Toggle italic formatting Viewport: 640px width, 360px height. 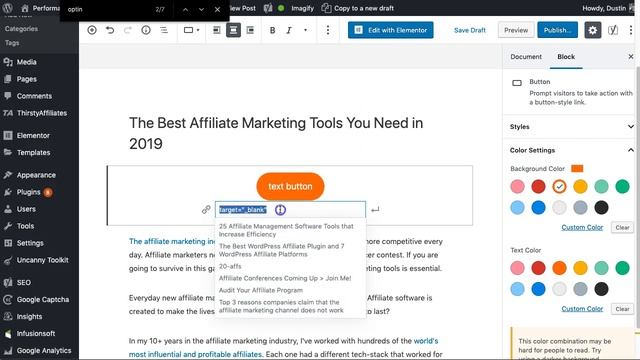289,30
